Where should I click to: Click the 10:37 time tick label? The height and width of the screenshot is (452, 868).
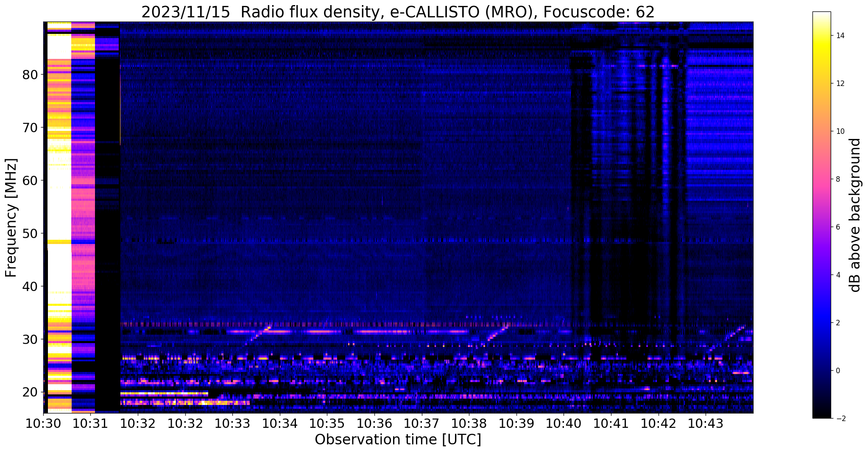422,424
